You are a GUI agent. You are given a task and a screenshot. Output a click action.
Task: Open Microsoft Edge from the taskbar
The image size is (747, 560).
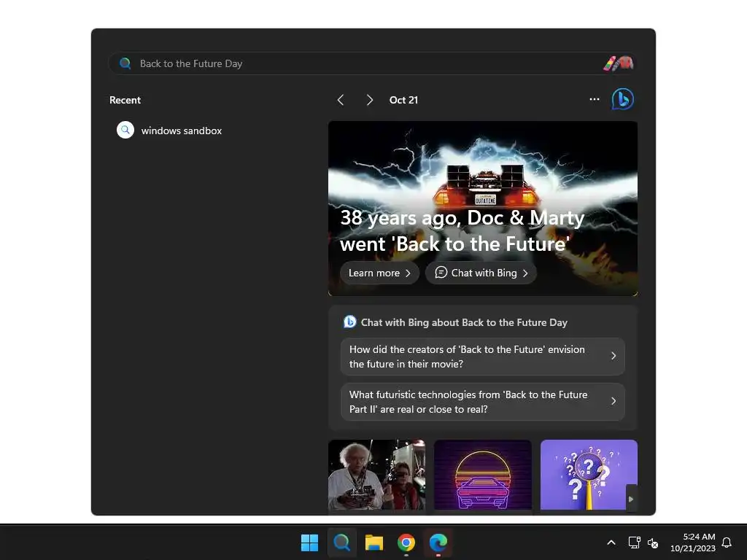point(438,542)
